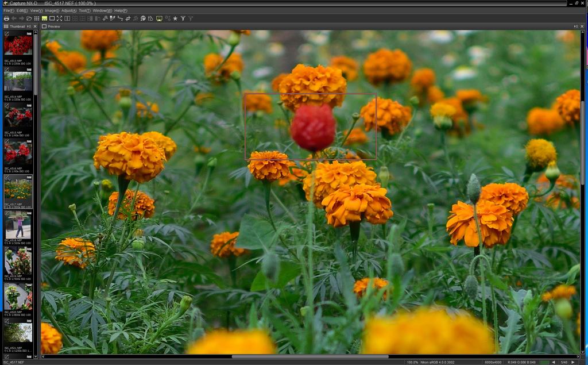588x365 pixels.
Task: Select the straighten tool icon
Action: 120,18
